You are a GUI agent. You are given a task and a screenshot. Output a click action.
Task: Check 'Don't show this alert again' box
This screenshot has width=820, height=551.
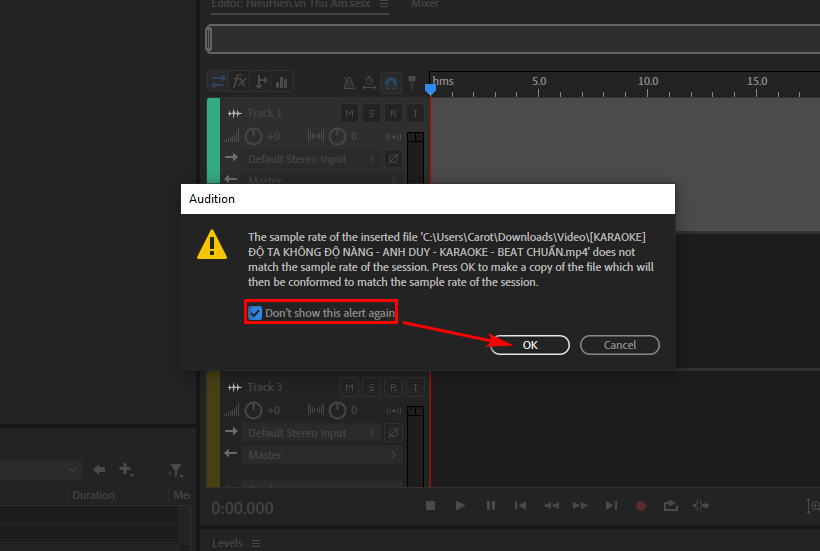point(256,313)
